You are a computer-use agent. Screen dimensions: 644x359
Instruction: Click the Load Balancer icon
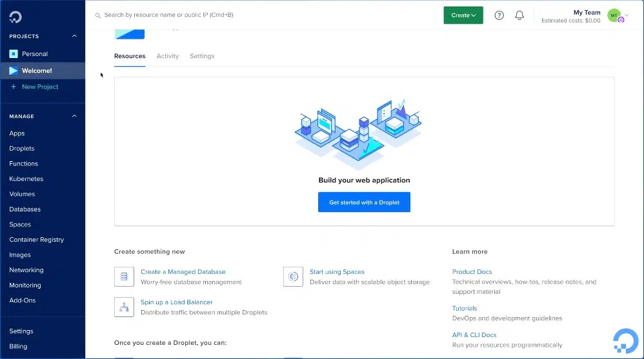(x=124, y=307)
